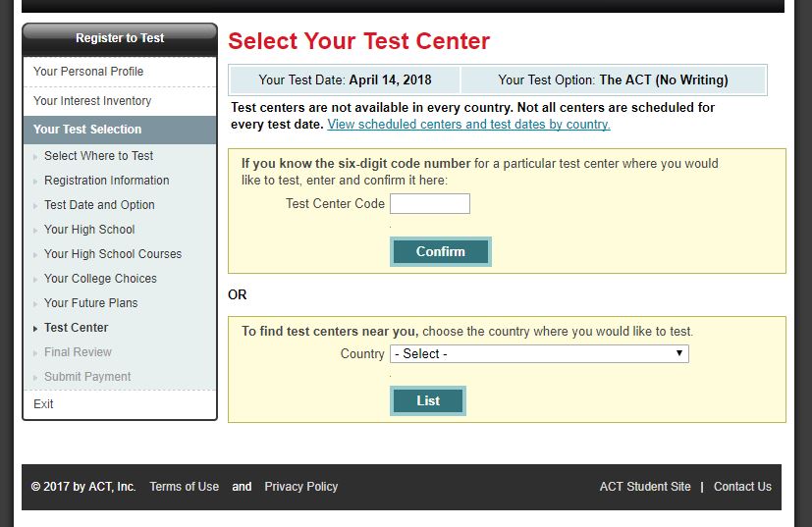This screenshot has width=812, height=527.
Task: Click the List button
Action: 428,400
